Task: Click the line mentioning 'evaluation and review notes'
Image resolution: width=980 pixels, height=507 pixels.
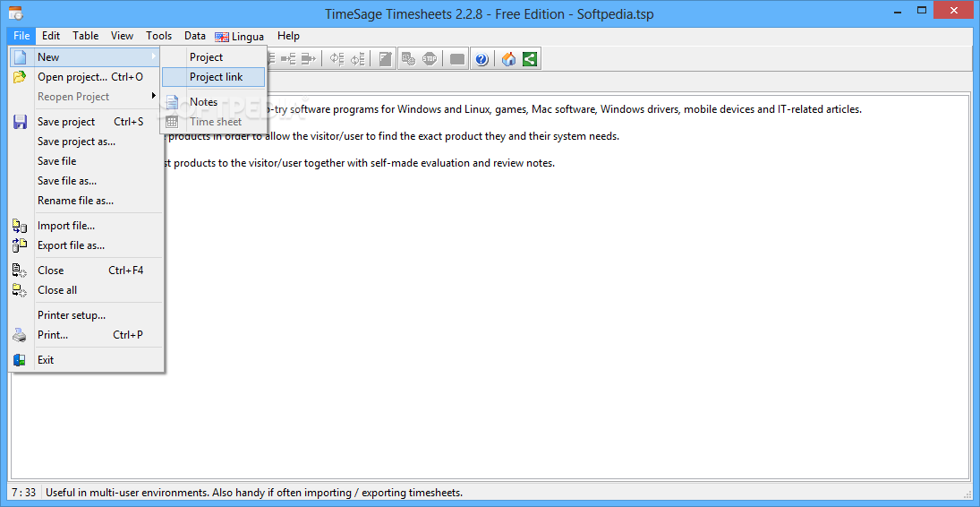Action: [360, 163]
